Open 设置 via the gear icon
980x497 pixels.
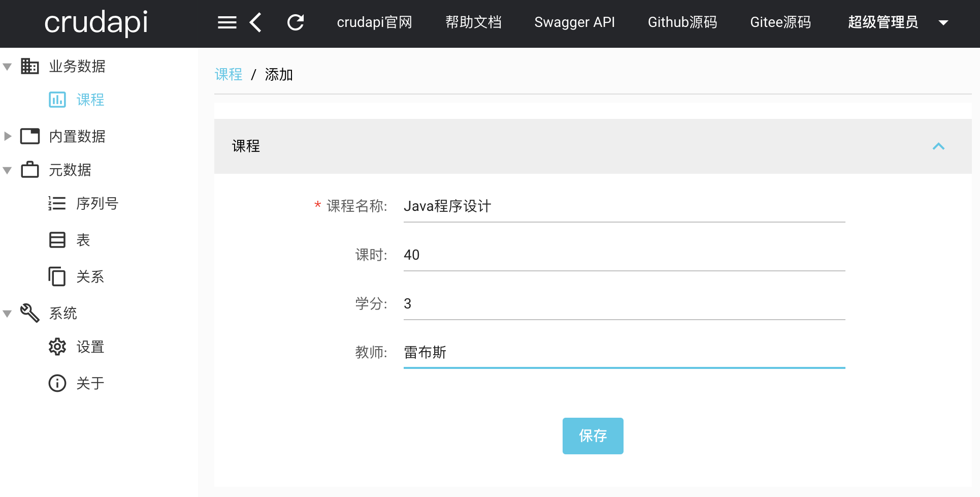tap(57, 347)
